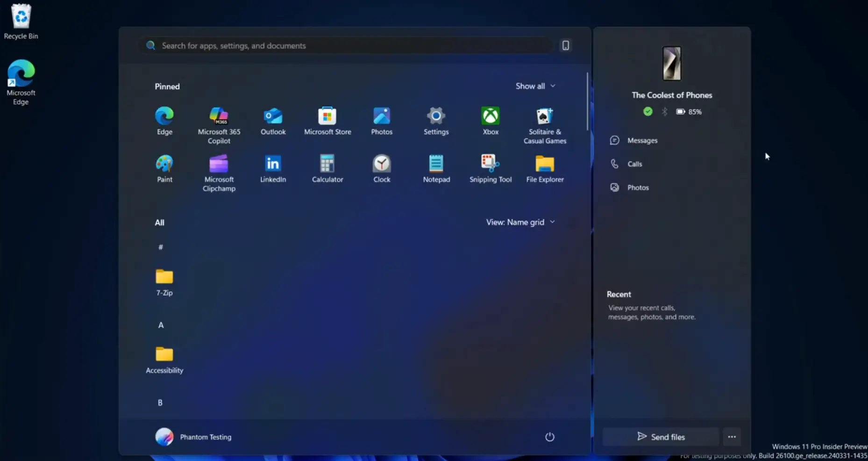This screenshot has width=868, height=461.
Task: Open Settings gear in pinned apps
Action: tap(436, 121)
